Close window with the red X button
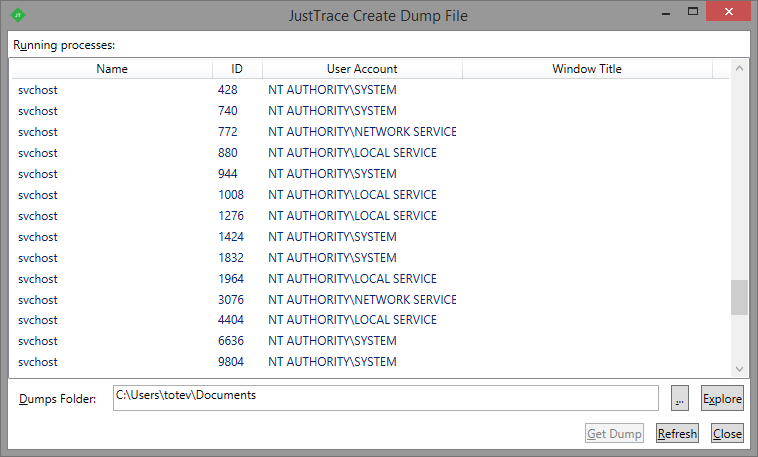This screenshot has width=758, height=457. tap(729, 12)
